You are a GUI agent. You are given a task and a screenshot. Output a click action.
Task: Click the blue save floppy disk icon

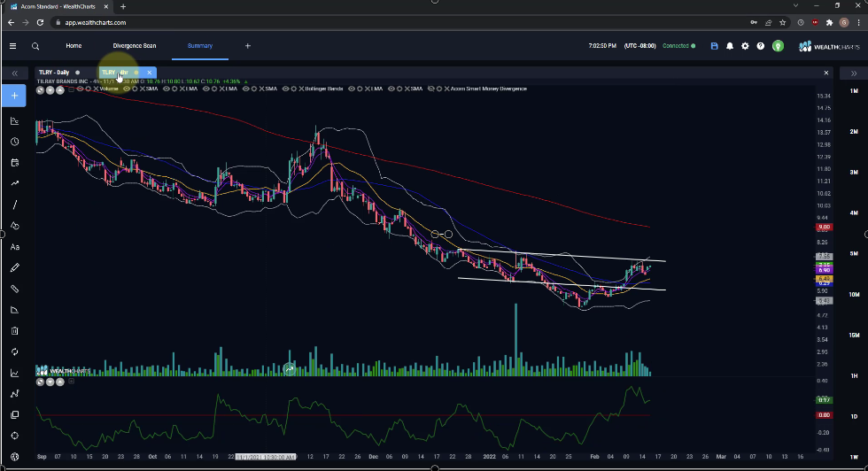point(714,46)
